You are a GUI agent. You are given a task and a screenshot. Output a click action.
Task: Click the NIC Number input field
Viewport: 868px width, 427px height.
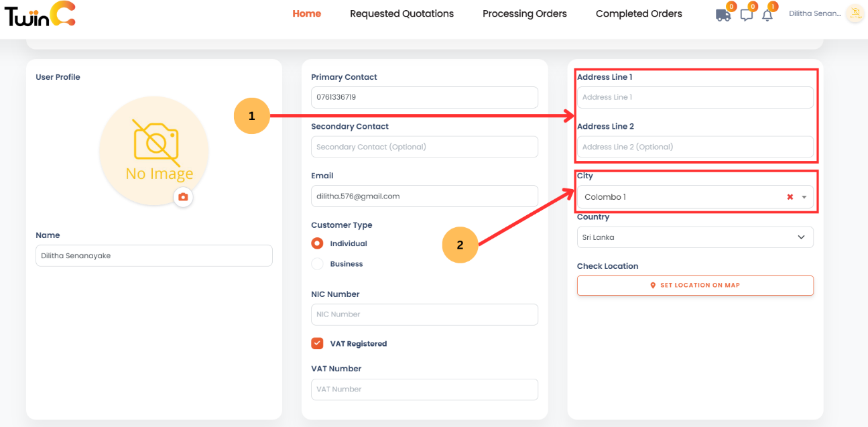pos(424,314)
